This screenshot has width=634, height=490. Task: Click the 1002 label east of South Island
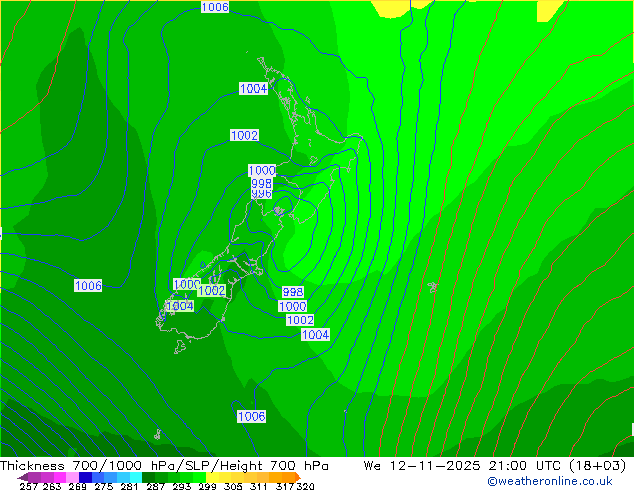click(300, 320)
